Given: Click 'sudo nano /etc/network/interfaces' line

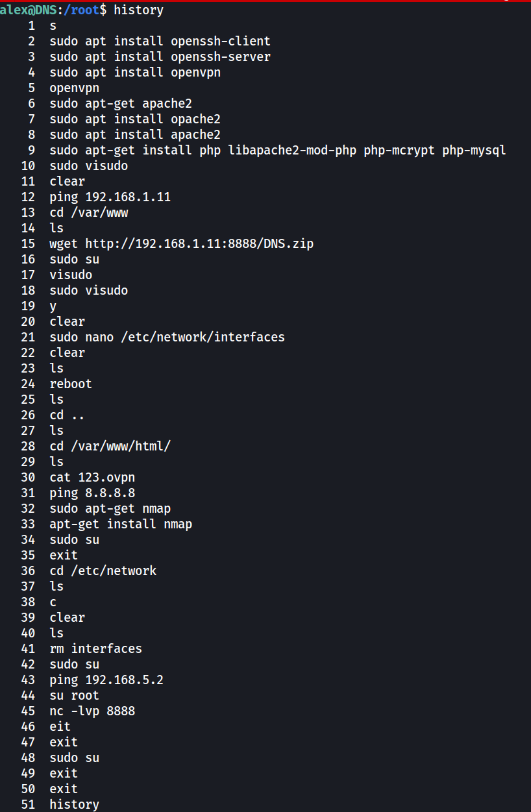Looking at the screenshot, I should [x=167, y=337].
